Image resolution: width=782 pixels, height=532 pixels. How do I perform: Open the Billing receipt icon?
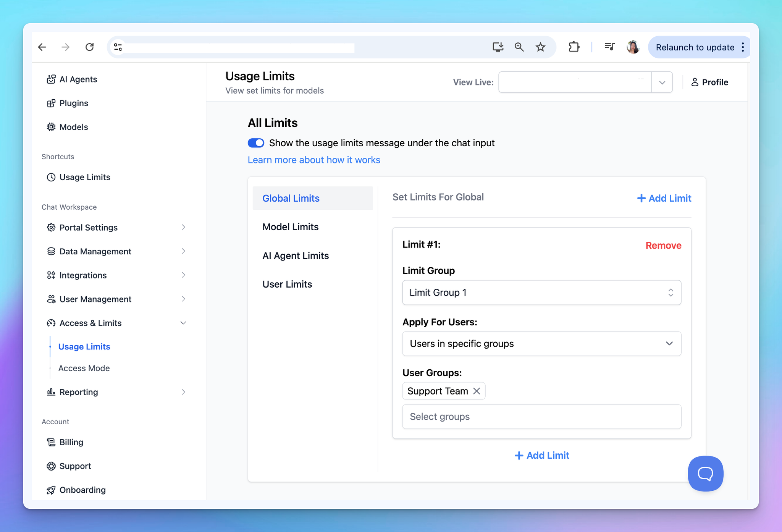pyautogui.click(x=51, y=442)
